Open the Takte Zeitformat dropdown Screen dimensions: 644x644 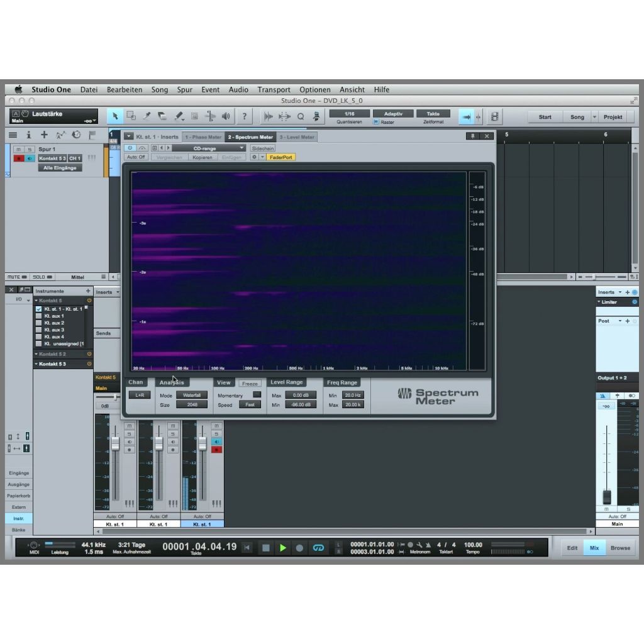(x=433, y=114)
